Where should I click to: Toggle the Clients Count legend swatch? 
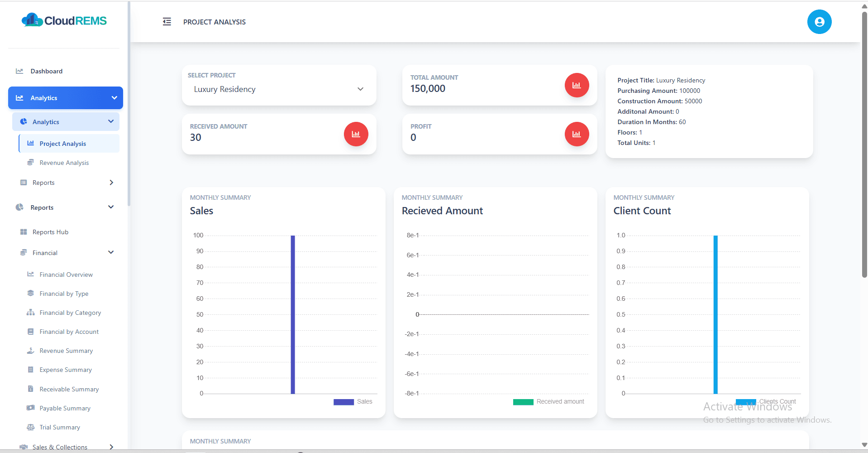click(x=746, y=402)
